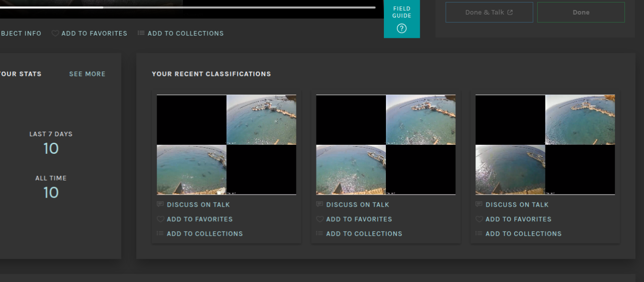This screenshot has width=644, height=282.
Task: Seek using the video progress bar
Action: click(188, 8)
